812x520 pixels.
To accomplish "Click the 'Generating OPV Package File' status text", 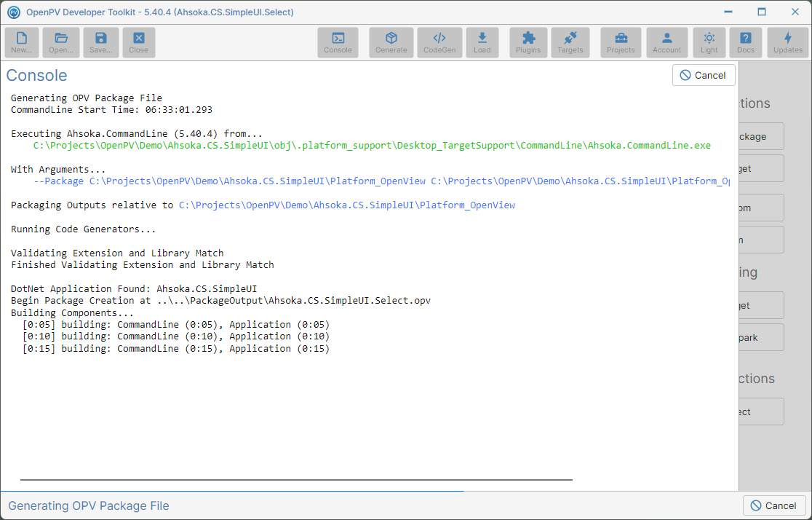I will click(89, 506).
